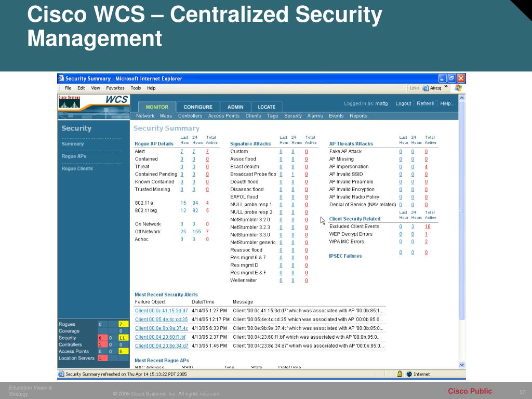Click yellow Security alarm box showing 11
This screenshot has height=399, width=532.
[123, 338]
